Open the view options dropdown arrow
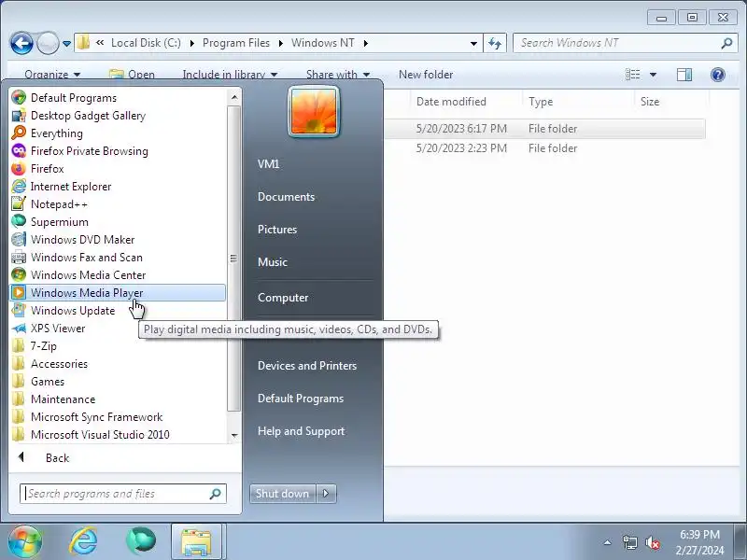 point(653,75)
